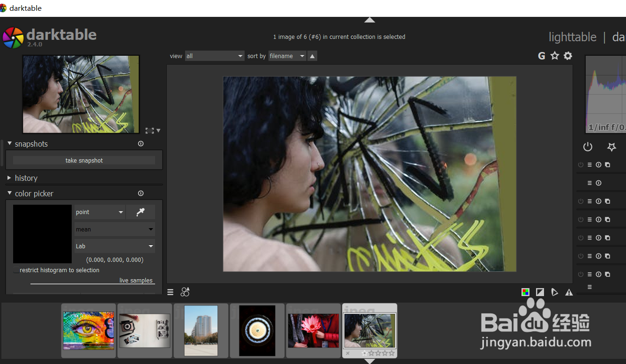Select the colorful eye graffiti thumbnail
The width and height of the screenshot is (626, 364).
tap(89, 331)
